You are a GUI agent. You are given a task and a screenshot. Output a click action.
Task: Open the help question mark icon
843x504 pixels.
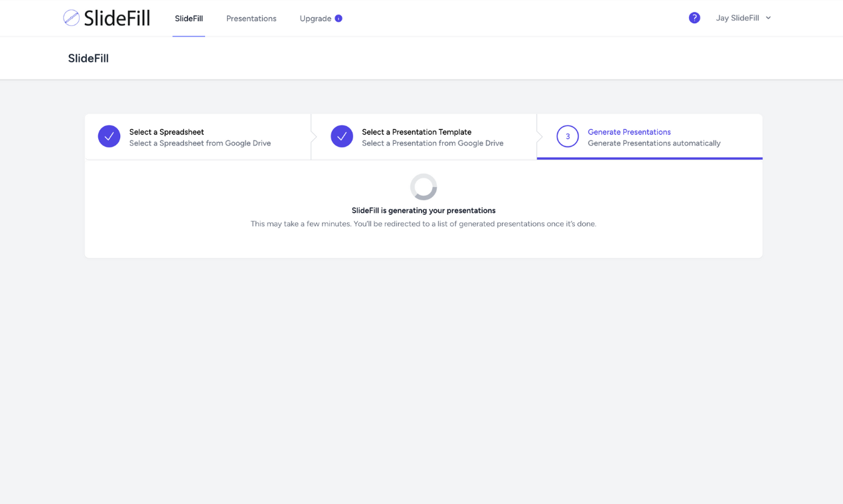point(694,18)
